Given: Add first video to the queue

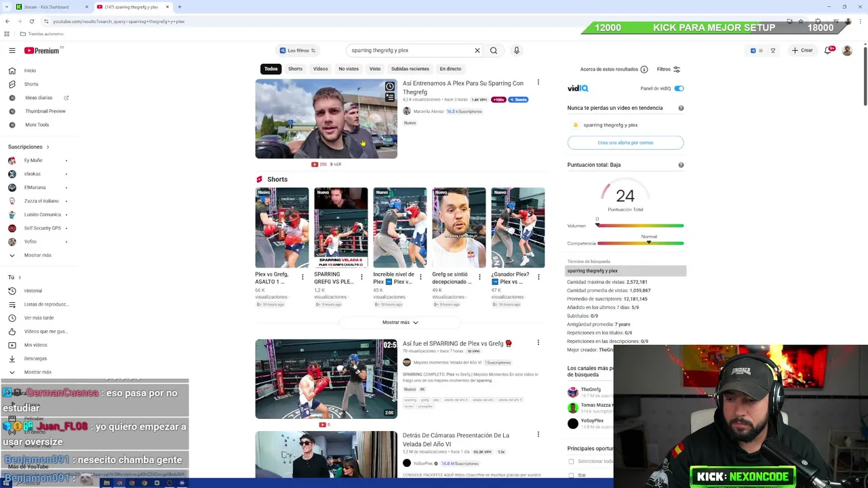Looking at the screenshot, I should click(x=390, y=98).
